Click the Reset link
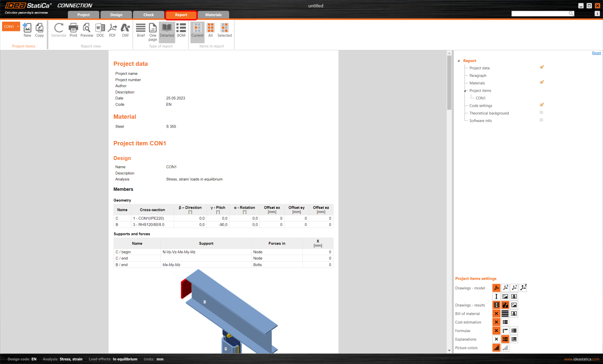603x364 pixels. 596,53
